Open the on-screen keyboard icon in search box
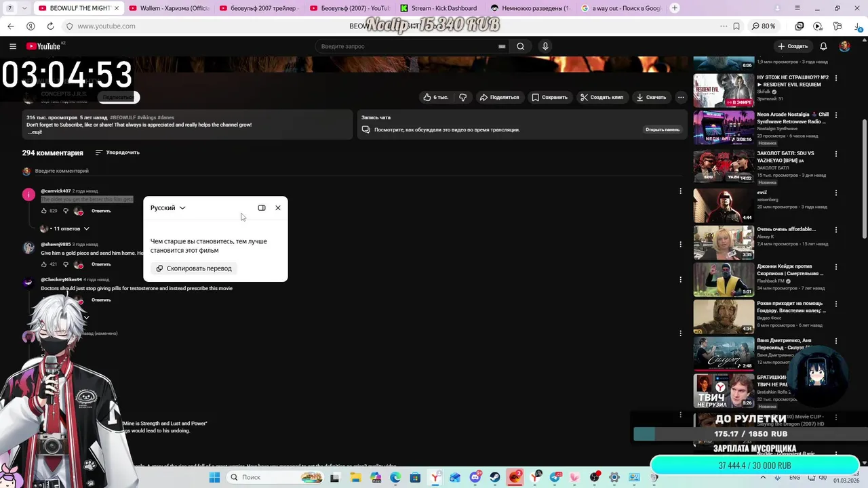The width and height of the screenshot is (868, 488). (502, 46)
